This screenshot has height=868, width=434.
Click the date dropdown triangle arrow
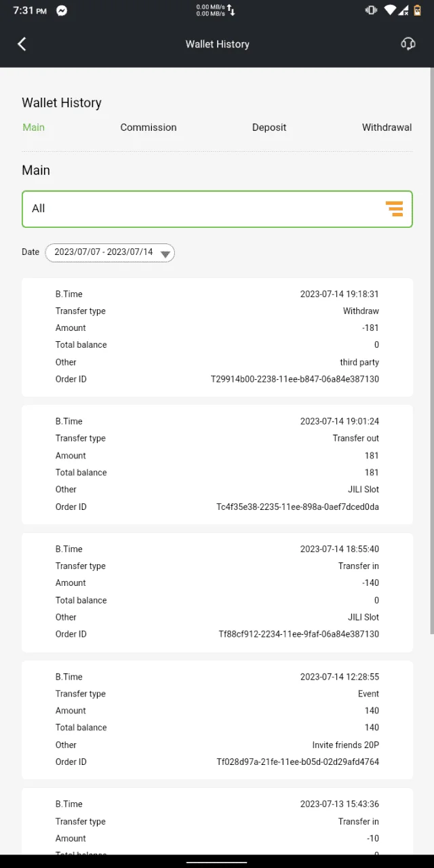pos(165,254)
